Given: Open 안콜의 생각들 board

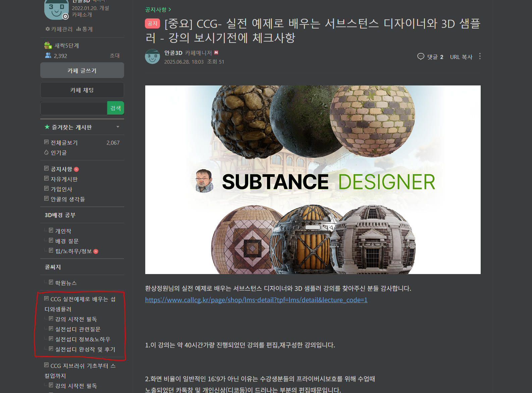Looking at the screenshot, I should point(68,199).
